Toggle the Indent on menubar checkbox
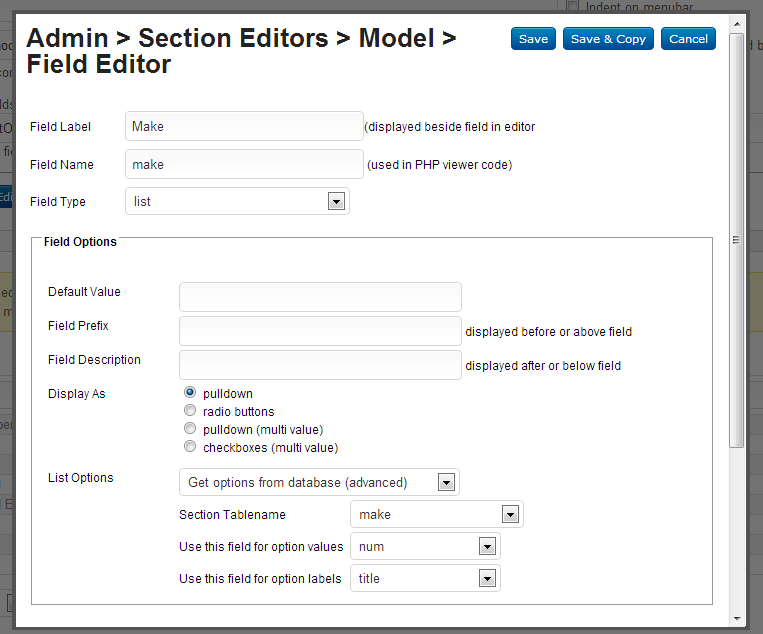This screenshot has height=634, width=763. click(x=573, y=6)
